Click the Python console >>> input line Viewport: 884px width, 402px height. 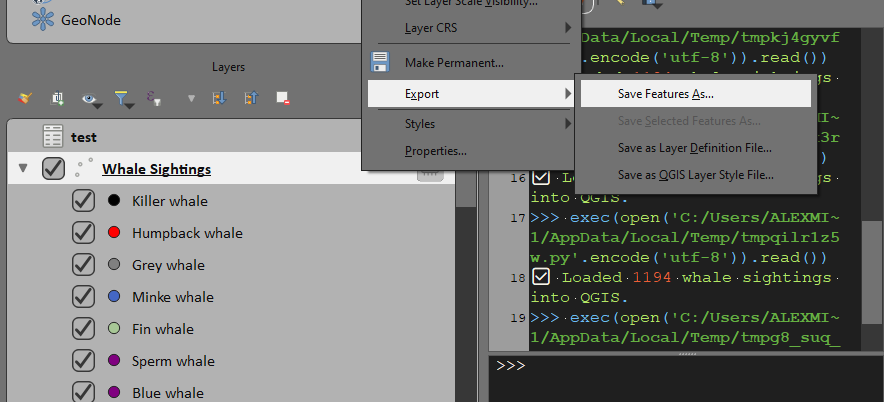685,378
